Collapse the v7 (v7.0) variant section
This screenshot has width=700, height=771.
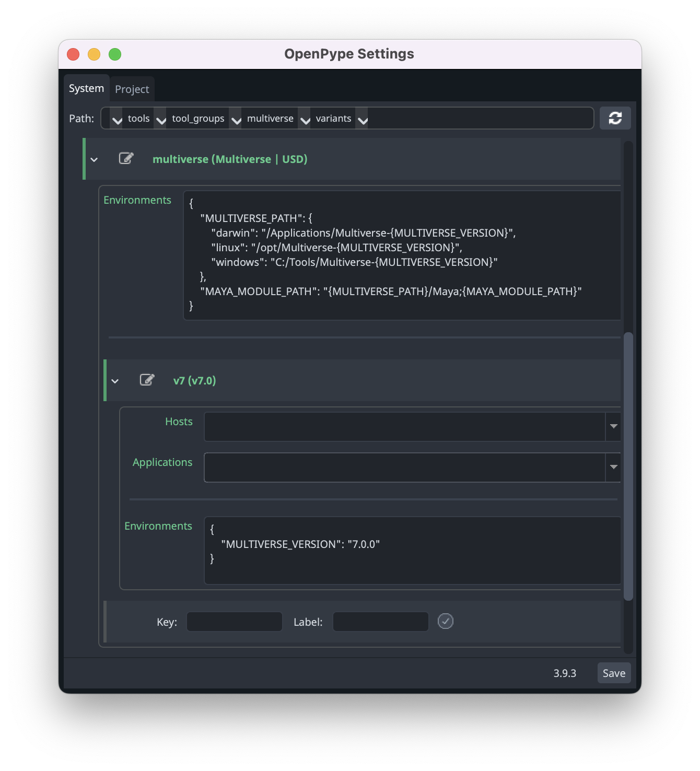coord(115,381)
